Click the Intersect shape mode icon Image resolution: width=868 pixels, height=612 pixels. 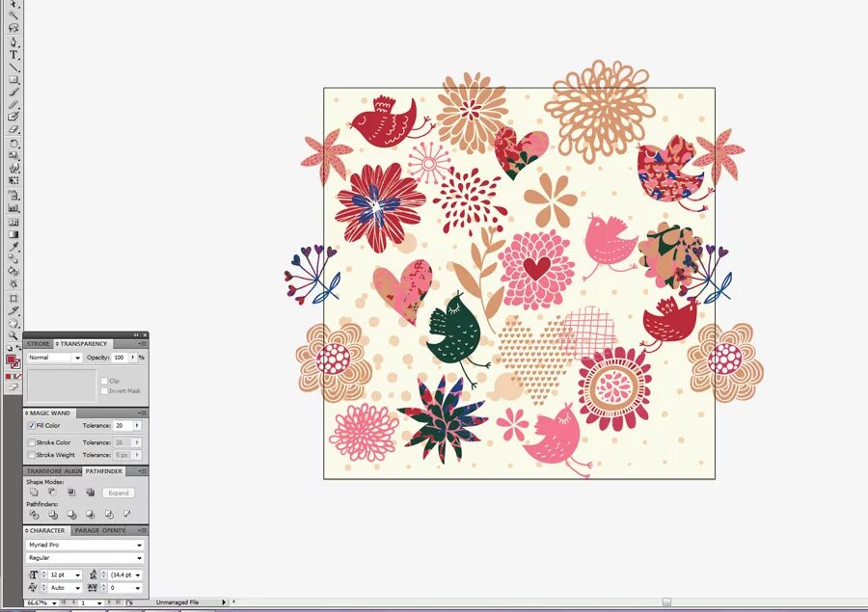coord(71,492)
